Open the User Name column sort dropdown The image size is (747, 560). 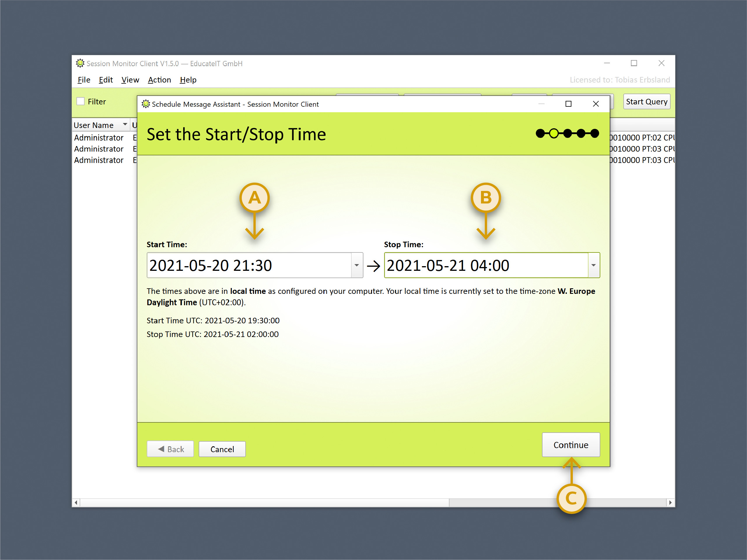coord(125,124)
